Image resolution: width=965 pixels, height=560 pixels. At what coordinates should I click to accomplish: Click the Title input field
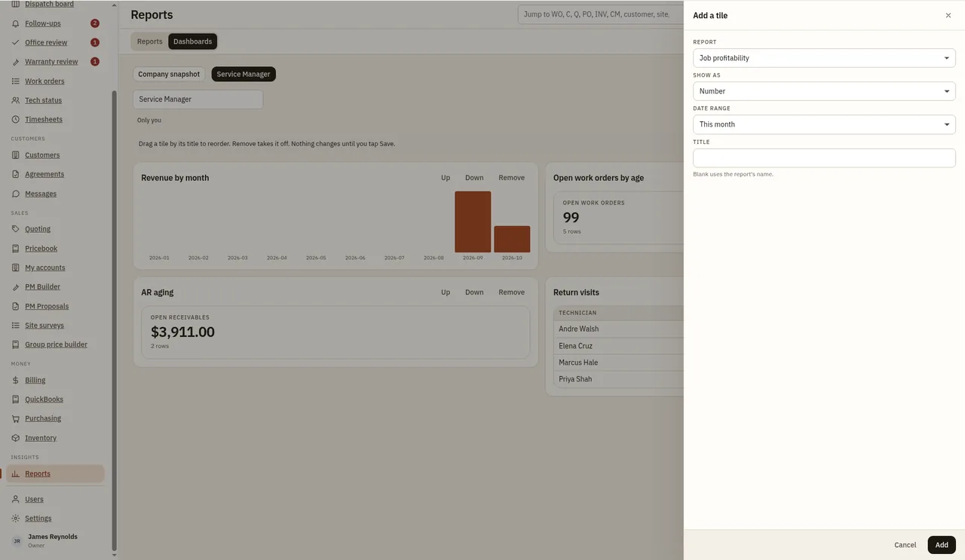tap(824, 158)
